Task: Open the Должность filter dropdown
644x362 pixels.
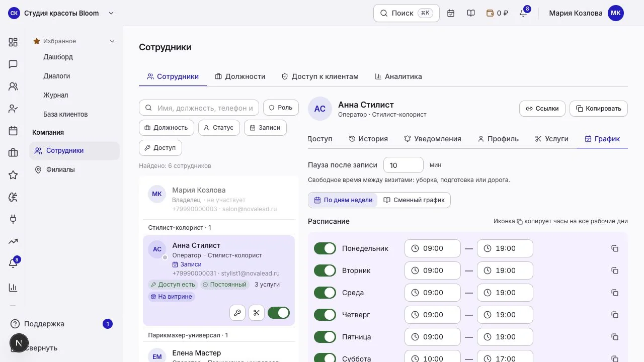Action: pyautogui.click(x=167, y=128)
